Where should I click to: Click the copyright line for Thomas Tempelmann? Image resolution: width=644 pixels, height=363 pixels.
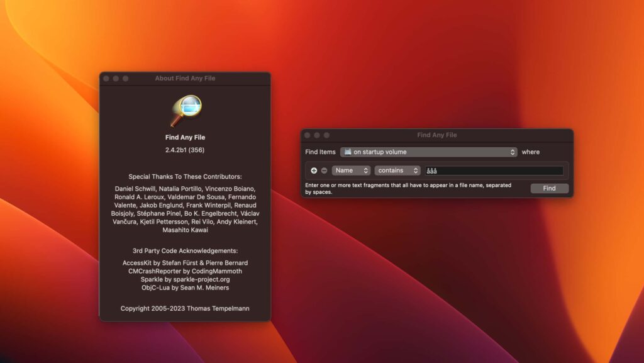click(186, 309)
